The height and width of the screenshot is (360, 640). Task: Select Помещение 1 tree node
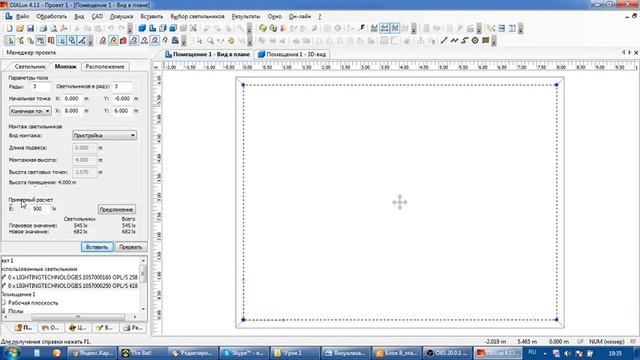(x=18, y=294)
